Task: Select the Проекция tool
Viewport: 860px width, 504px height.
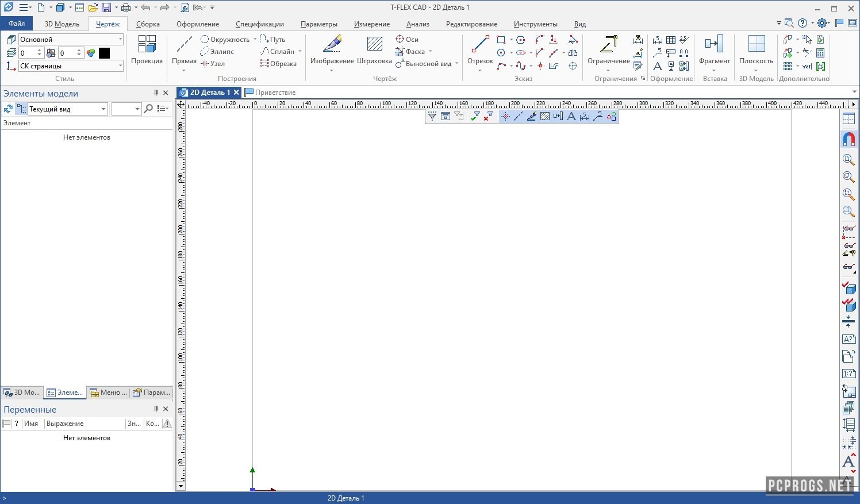Action: 147,49
